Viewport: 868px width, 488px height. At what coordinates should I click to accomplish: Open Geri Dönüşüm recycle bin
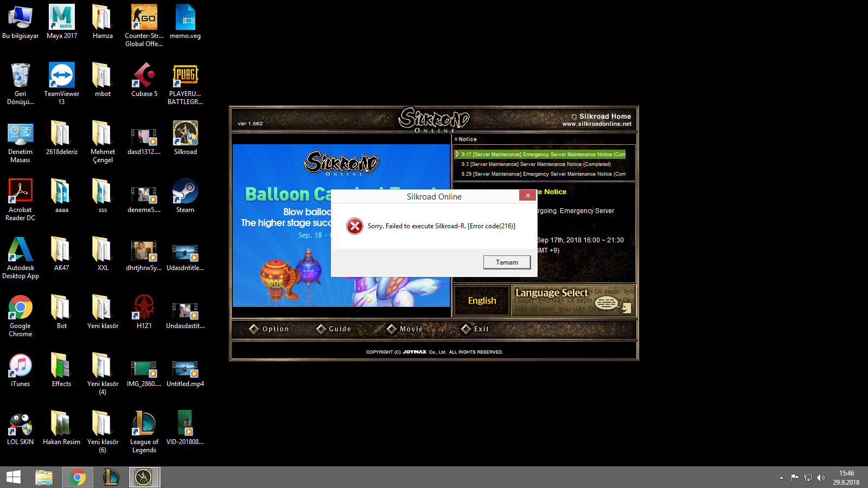pos(21,84)
